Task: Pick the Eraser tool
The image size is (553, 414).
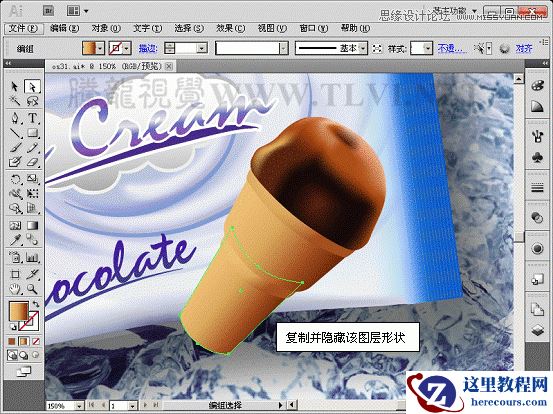Action: click(x=32, y=162)
